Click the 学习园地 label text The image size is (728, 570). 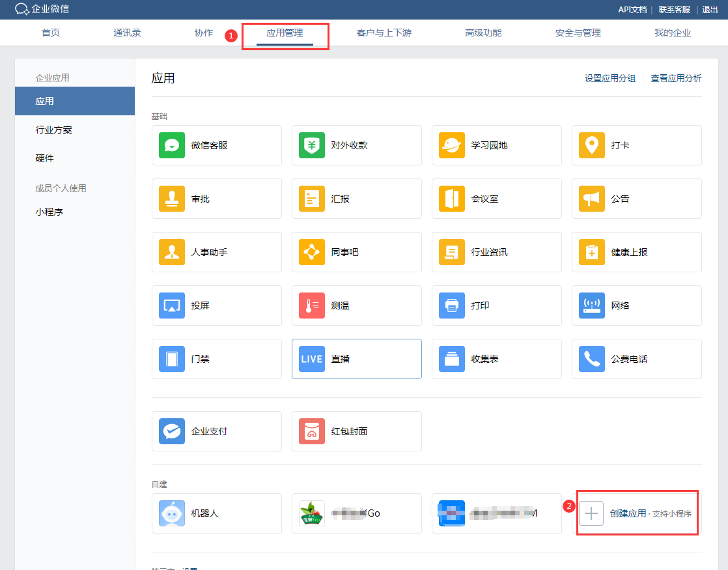point(490,145)
